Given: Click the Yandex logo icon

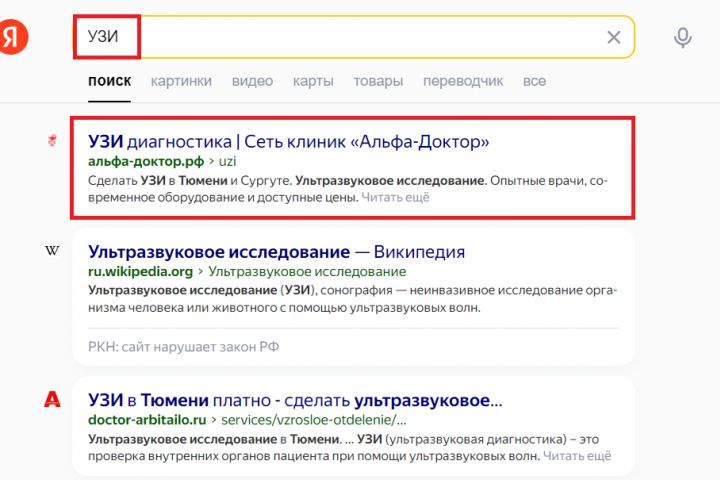Looking at the screenshot, I should pos(13,37).
